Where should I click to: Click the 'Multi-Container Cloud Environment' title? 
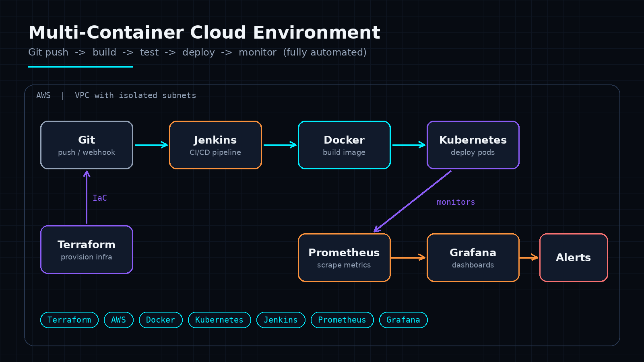[x=204, y=33]
